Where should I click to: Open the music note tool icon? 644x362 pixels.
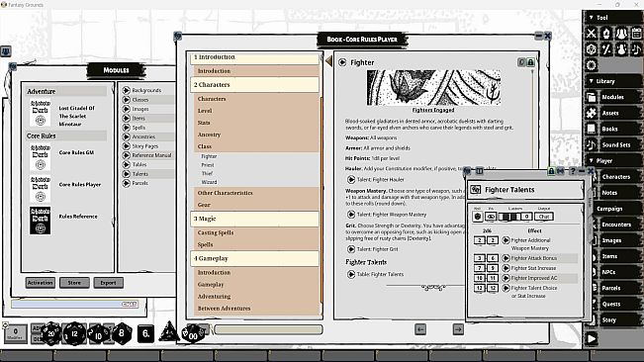coord(636,49)
